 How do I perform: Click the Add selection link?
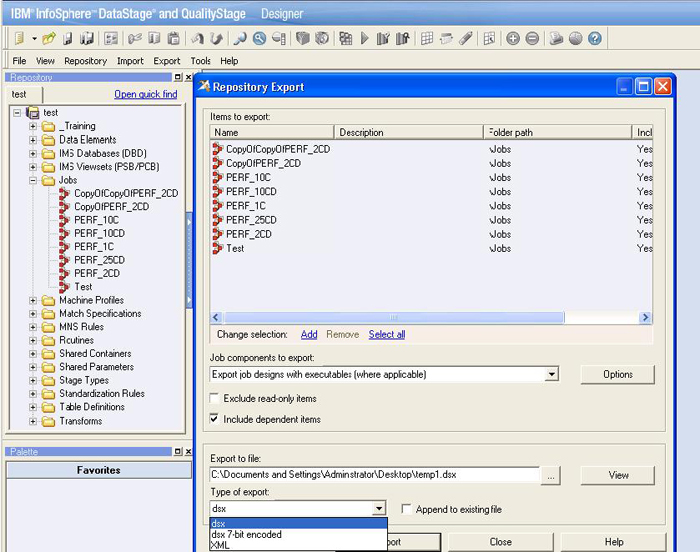(x=309, y=334)
